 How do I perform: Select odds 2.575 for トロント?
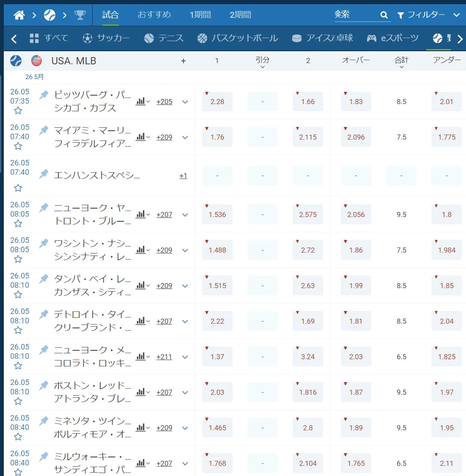point(307,215)
